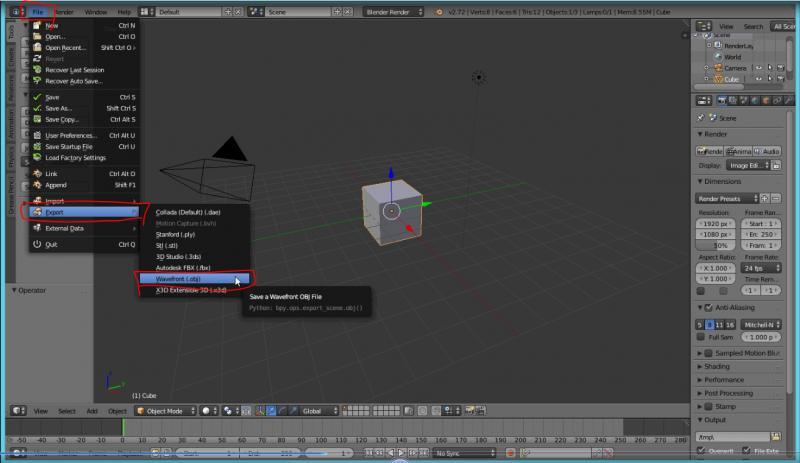
Task: Enable the Sampled Motion Blur checkbox
Action: point(709,353)
